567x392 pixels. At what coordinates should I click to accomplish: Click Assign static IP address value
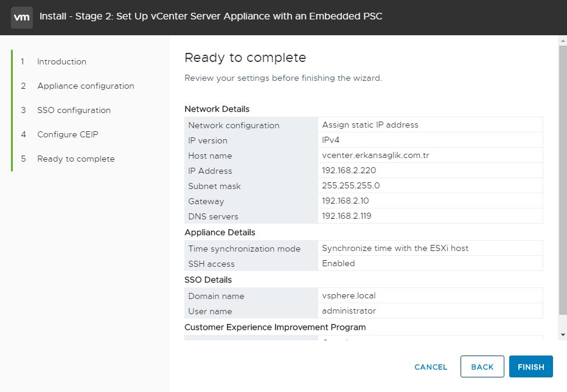(370, 125)
